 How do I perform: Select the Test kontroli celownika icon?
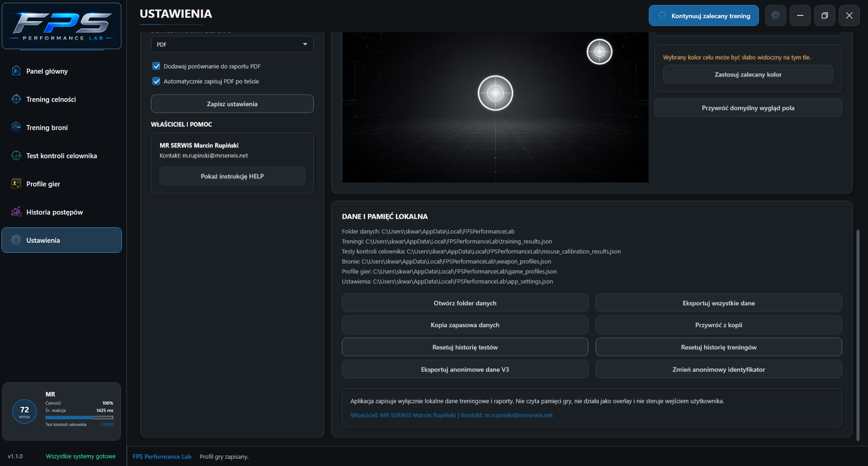pyautogui.click(x=16, y=155)
